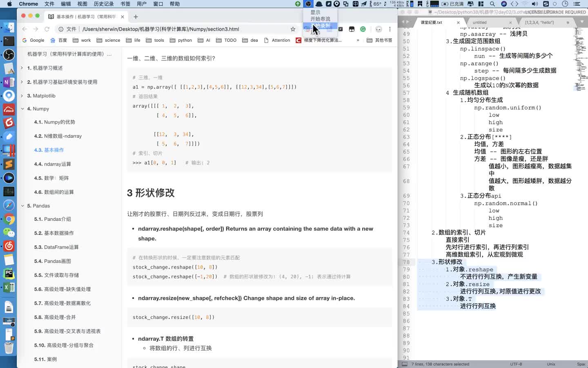Expand section 2. 机器学习基础环境安装与使用

(x=22, y=82)
